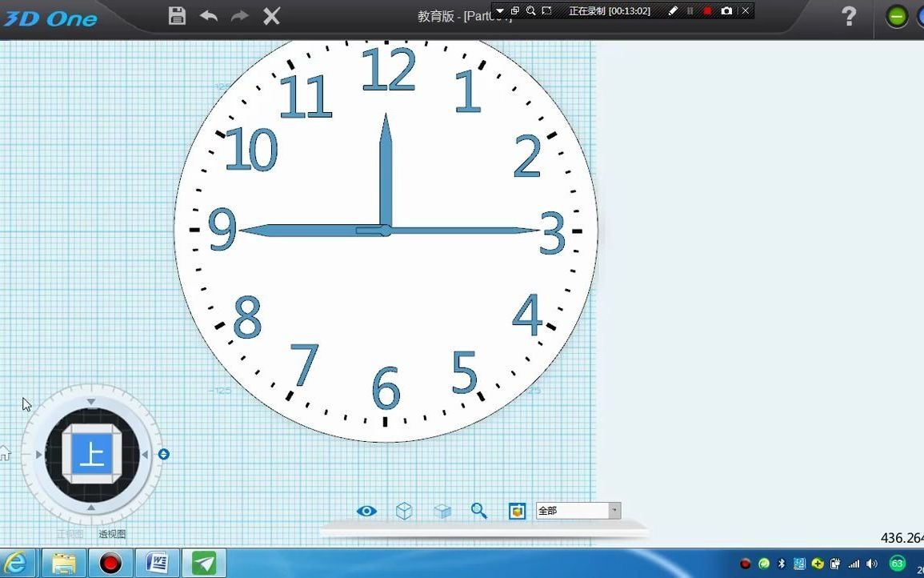Viewport: 924px width, 578px height.
Task: Click the recorder pencil annotate icon
Action: click(x=673, y=10)
